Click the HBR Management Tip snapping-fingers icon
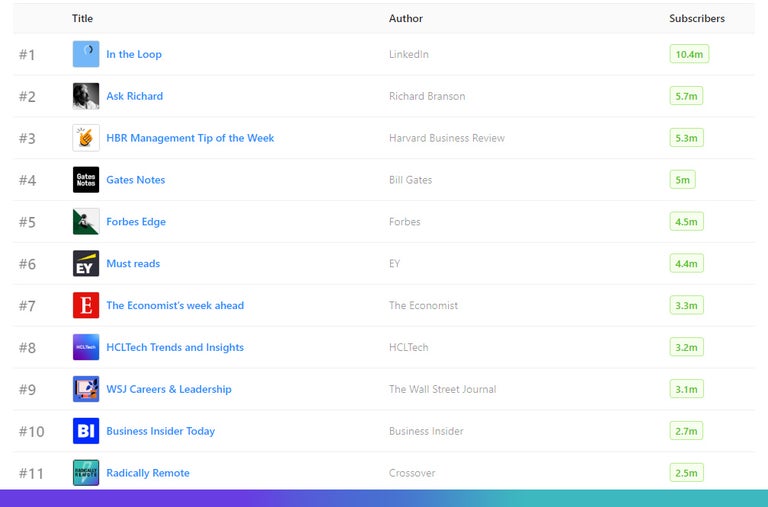Image resolution: width=768 pixels, height=507 pixels. 86,138
